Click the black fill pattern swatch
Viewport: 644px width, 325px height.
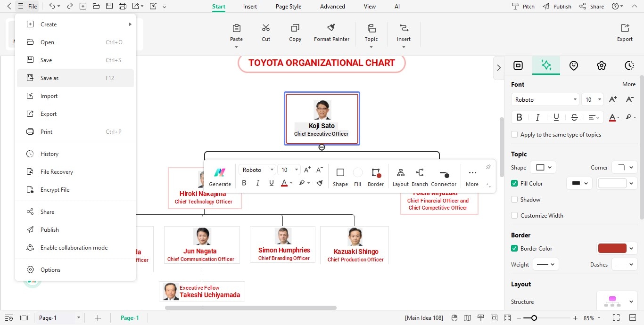coord(576,183)
